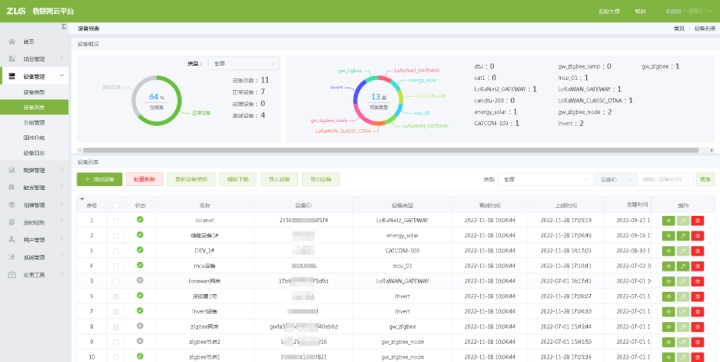720x362 pixels.
Task: Click the horizontal scrollbar under the overview charts
Action: pos(390,150)
